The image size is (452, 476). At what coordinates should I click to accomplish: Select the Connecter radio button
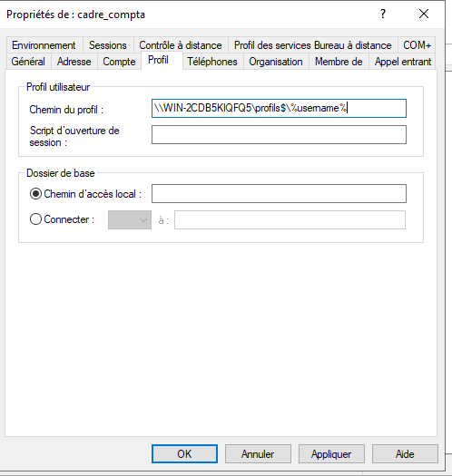point(35,219)
